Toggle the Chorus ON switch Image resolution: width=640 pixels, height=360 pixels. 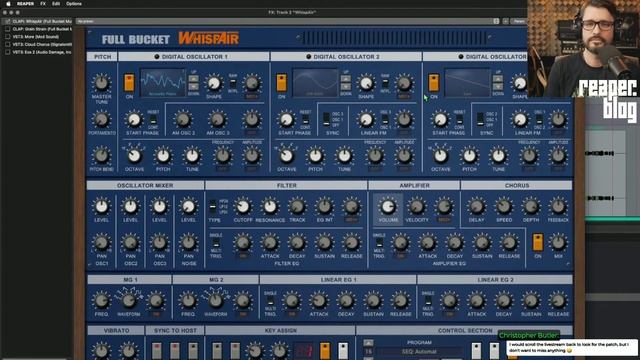(x=538, y=242)
